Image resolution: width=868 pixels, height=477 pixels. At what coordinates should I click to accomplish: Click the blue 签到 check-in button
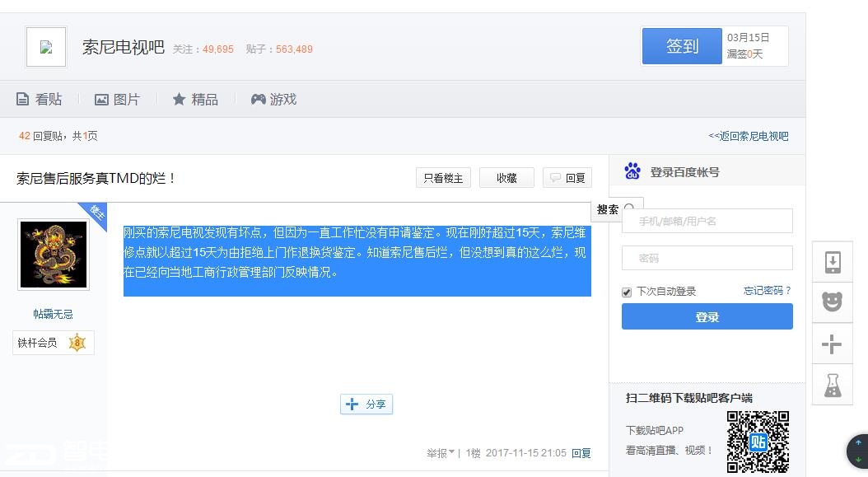pyautogui.click(x=682, y=46)
